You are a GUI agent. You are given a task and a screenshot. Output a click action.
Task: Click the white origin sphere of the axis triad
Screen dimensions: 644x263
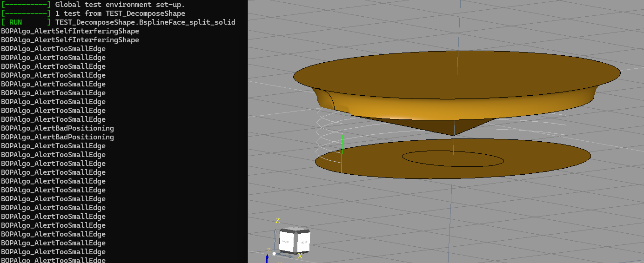[274, 254]
